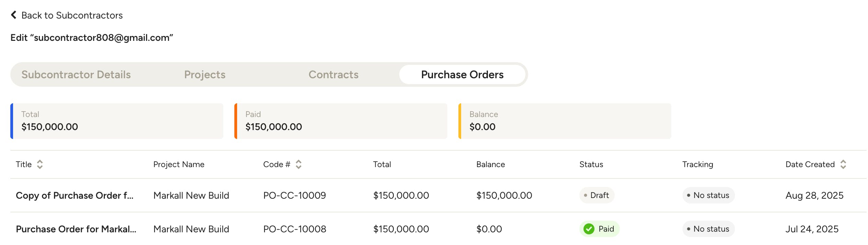
Task: Click code PO-CC-10009
Action: click(294, 195)
